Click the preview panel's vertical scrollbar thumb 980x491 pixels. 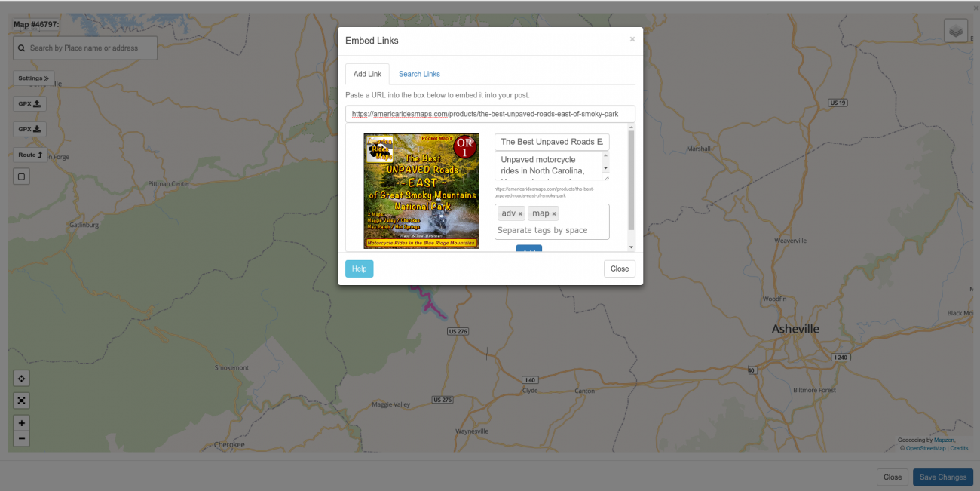tap(631, 181)
